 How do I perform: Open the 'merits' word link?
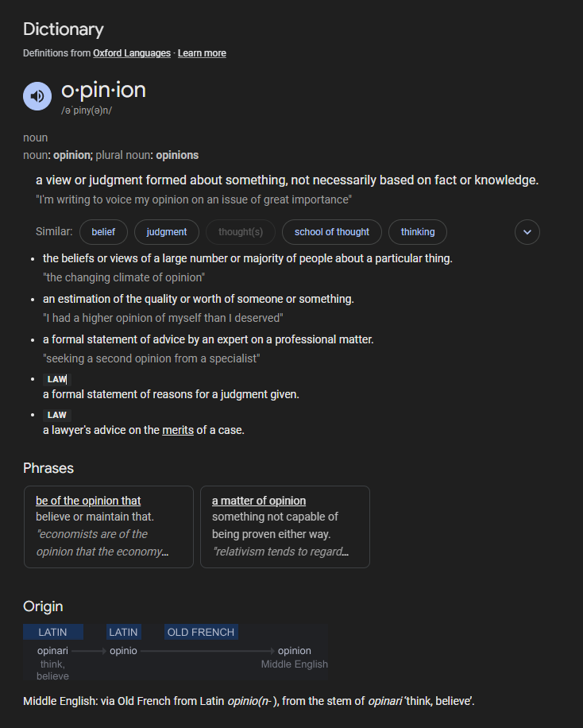(x=178, y=430)
